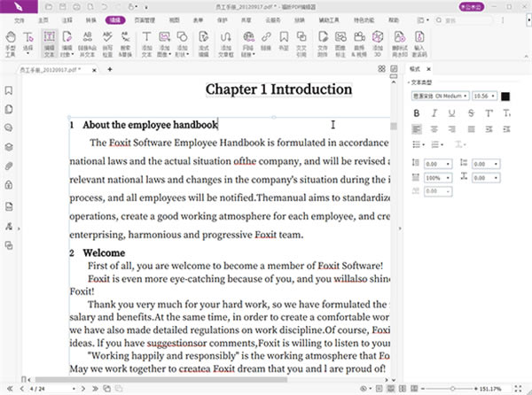The height and width of the screenshot is (395, 532).
Task: Set paragraph alignment to center
Action: [x=434, y=129]
